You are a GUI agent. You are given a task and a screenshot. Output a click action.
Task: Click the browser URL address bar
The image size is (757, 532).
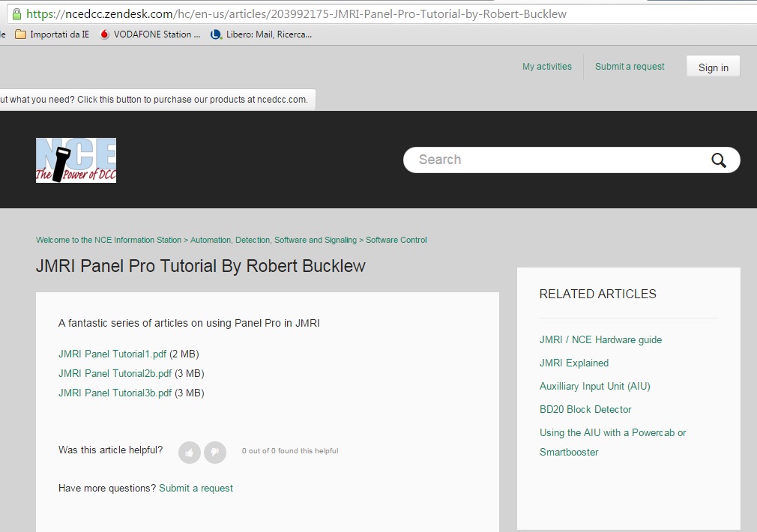[x=375, y=13]
